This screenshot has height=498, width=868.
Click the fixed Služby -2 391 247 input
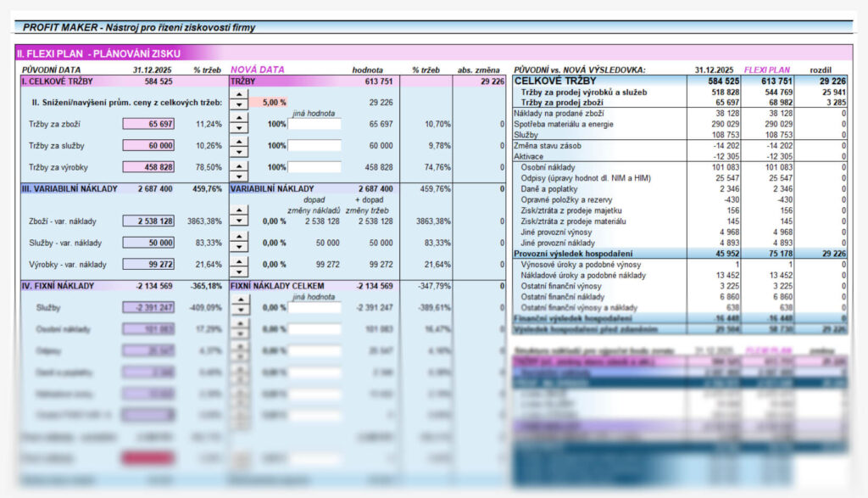[149, 308]
